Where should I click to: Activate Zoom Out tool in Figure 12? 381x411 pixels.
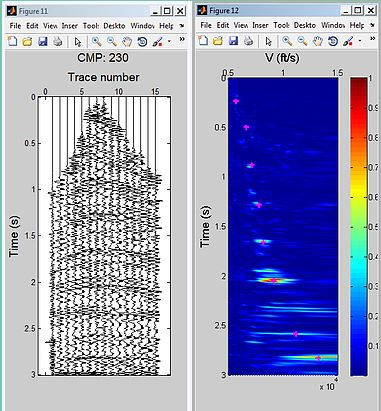tap(303, 41)
